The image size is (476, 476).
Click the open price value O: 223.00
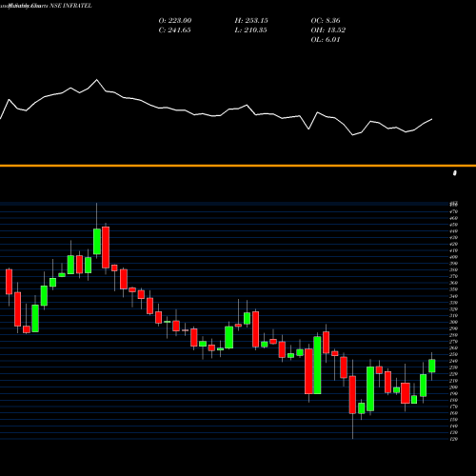[175, 21]
